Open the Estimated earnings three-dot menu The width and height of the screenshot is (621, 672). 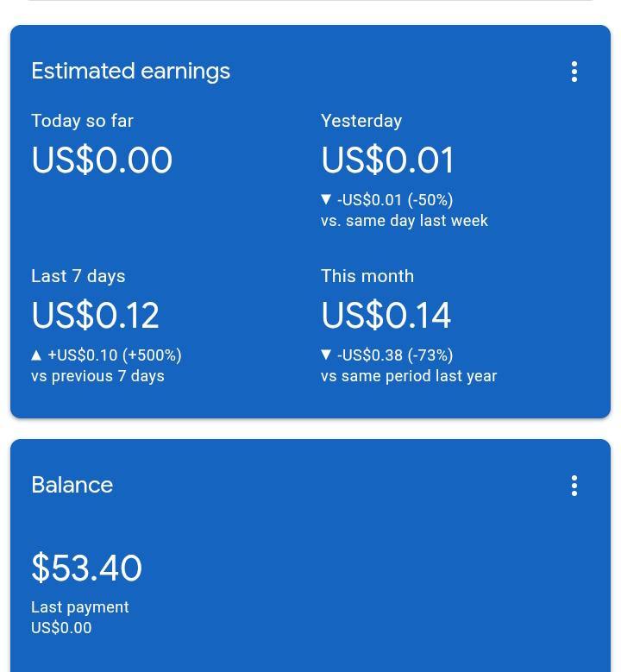point(574,72)
